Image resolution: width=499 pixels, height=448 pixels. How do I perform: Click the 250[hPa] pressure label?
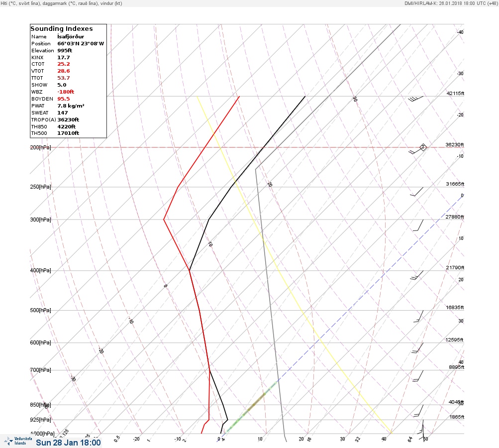pyautogui.click(x=40, y=187)
